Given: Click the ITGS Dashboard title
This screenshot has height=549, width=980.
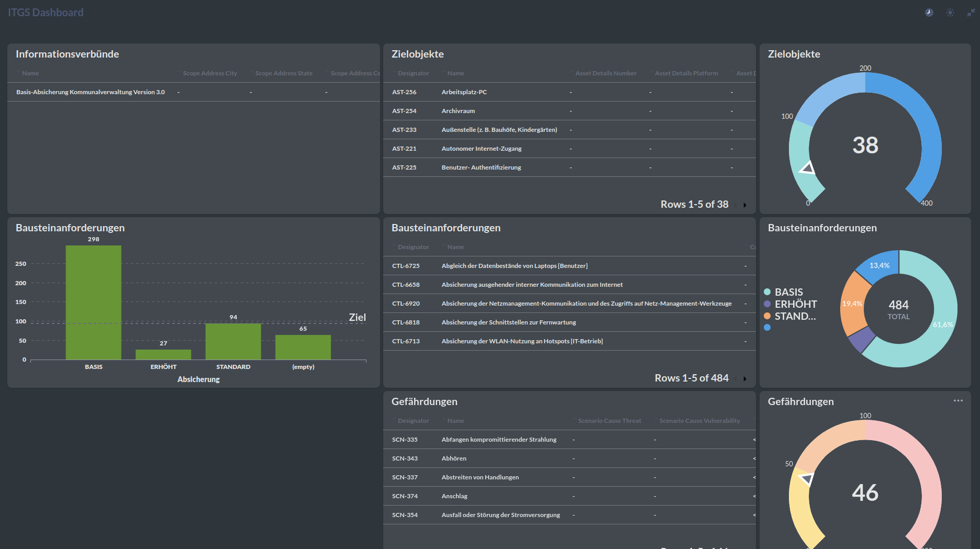Looking at the screenshot, I should click(46, 13).
